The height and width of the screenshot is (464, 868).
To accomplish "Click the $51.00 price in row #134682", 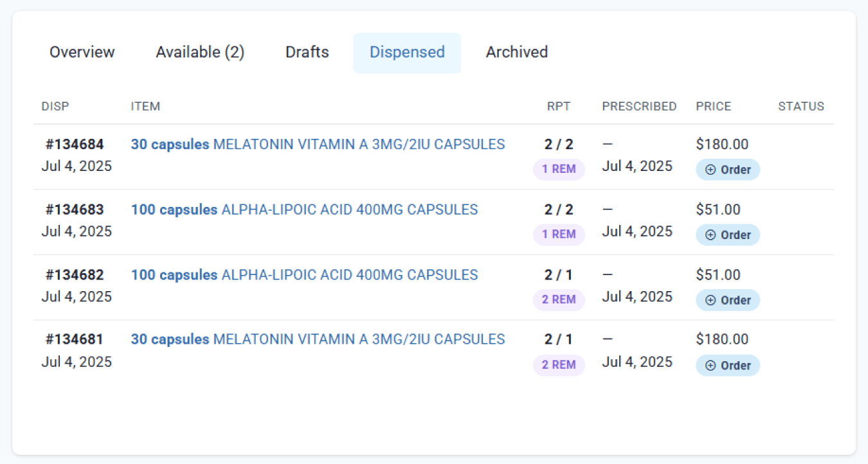I will (x=718, y=275).
